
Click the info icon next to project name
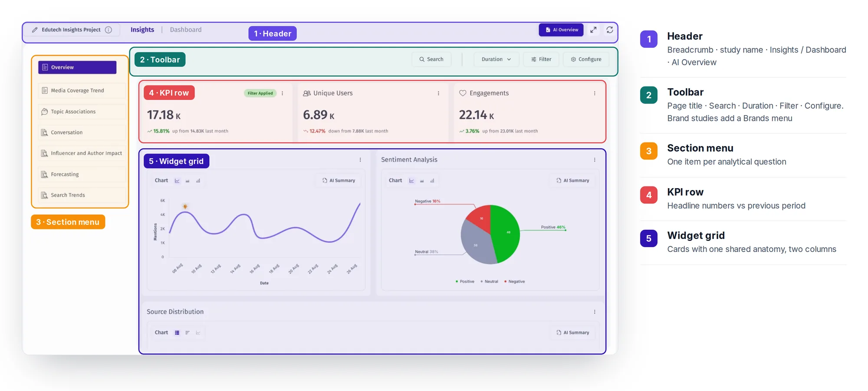click(108, 30)
